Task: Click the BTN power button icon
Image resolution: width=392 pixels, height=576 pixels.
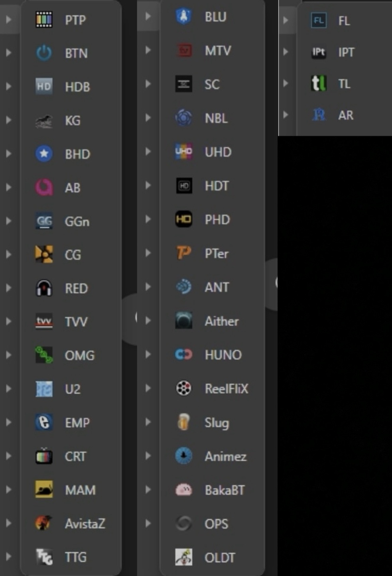Action: [x=44, y=53]
